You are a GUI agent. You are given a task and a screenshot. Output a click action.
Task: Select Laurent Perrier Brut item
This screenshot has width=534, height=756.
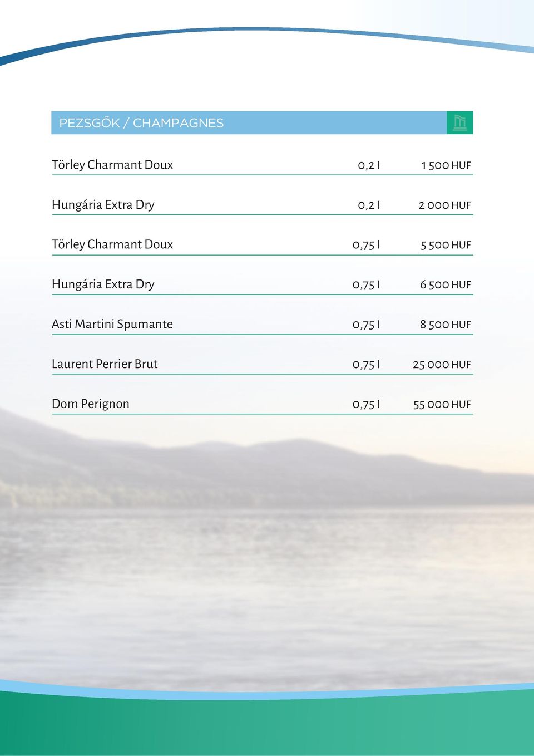pyautogui.click(x=105, y=364)
